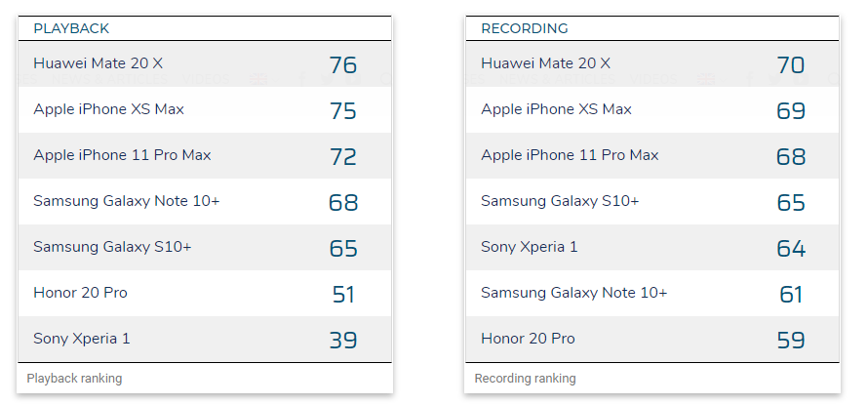Click Huawei Mate 20 X in the Recording list
Screen dimensions: 868x405
(545, 63)
